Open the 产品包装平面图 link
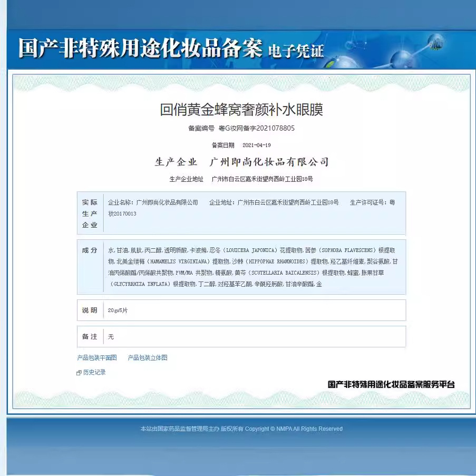Screen dimensions: 476x476 pos(97,358)
